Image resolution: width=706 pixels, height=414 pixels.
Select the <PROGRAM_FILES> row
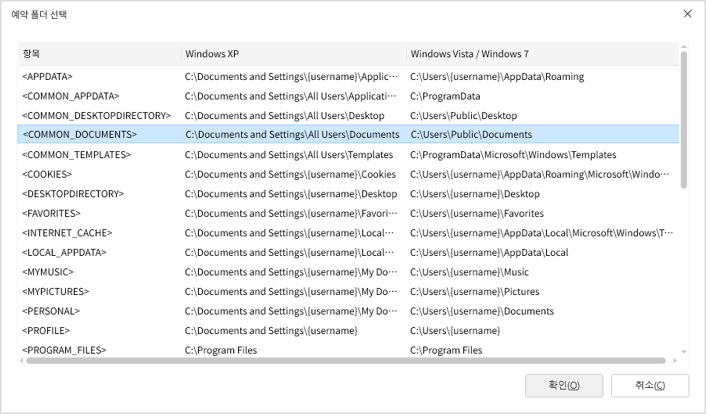coord(63,350)
